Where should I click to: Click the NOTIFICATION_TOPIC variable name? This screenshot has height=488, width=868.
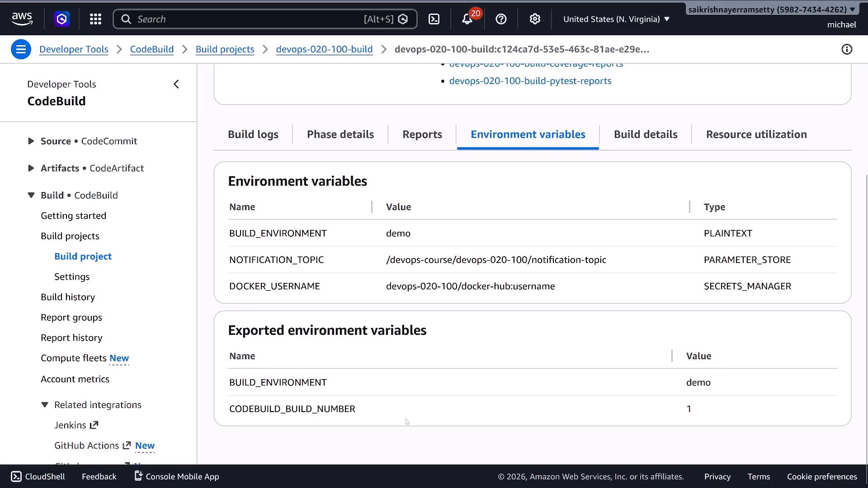click(x=276, y=260)
